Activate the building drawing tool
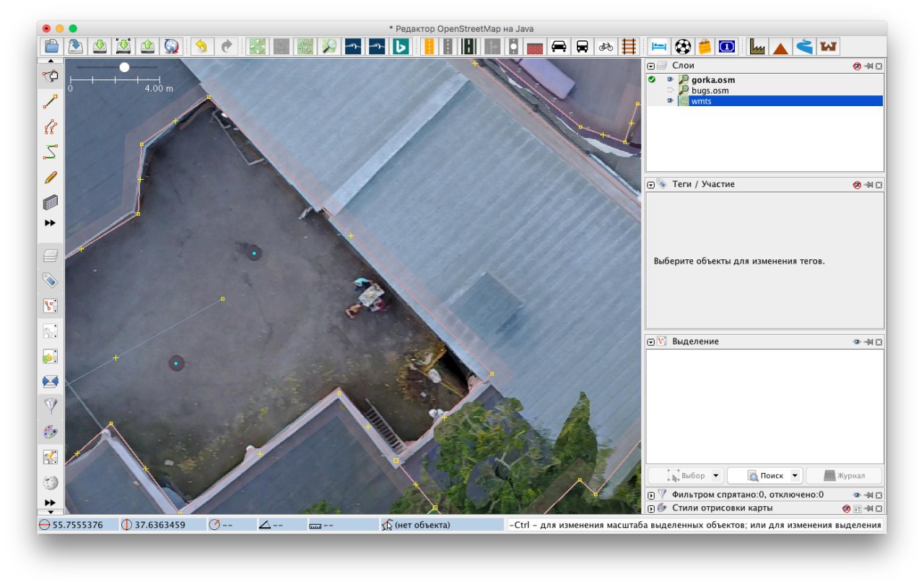The height and width of the screenshot is (587, 924). pyautogui.click(x=51, y=202)
